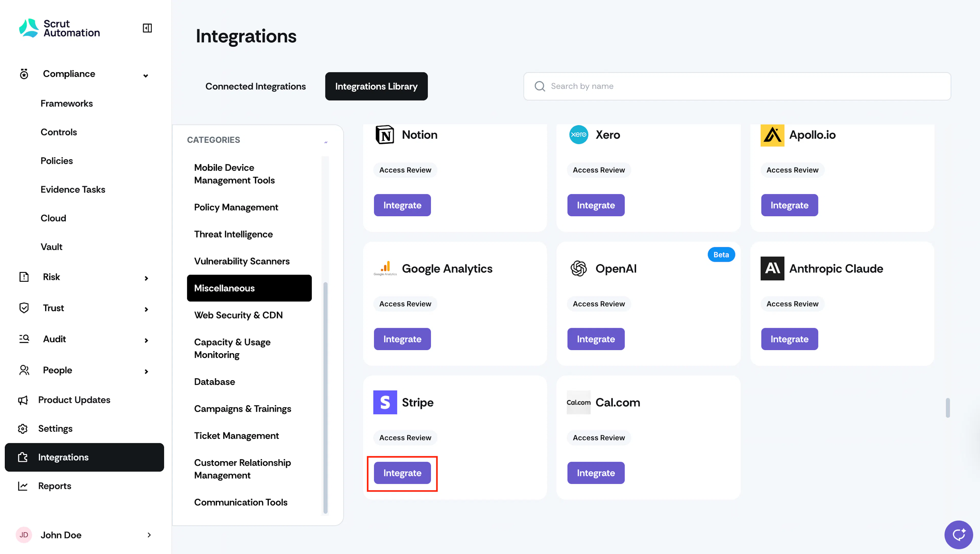
Task: Integrate the Stripe app
Action: point(402,473)
